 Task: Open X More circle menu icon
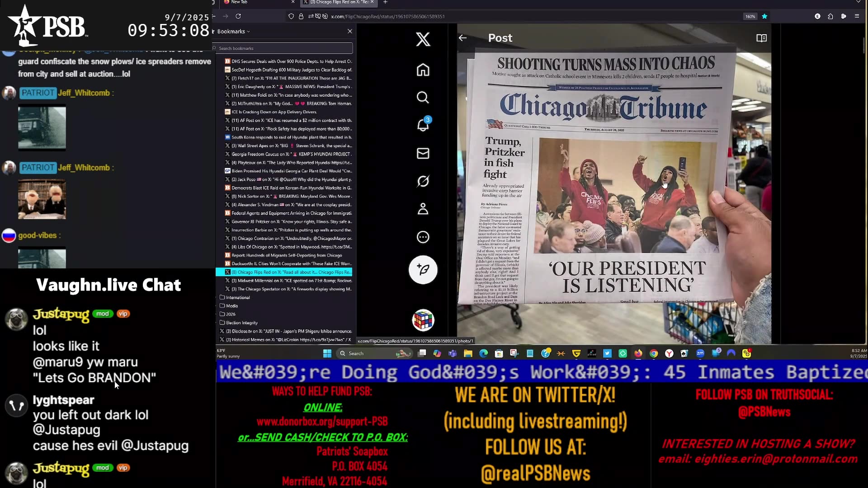423,237
